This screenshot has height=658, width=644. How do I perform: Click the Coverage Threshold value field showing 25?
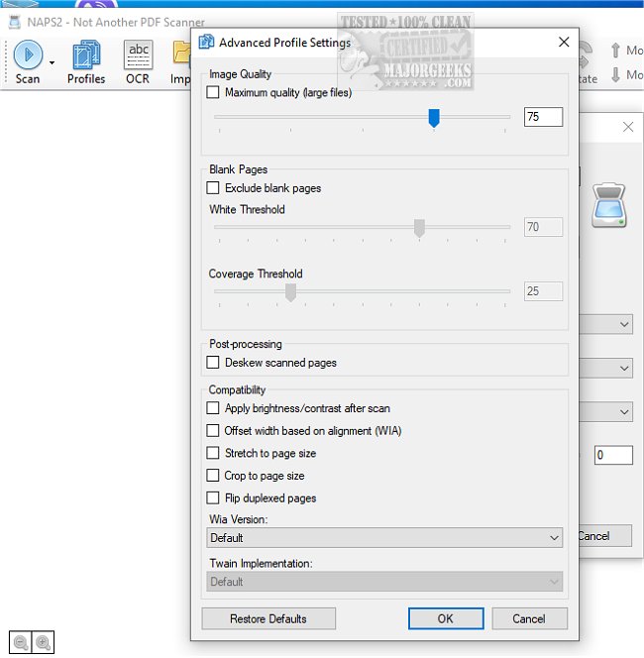click(x=543, y=291)
